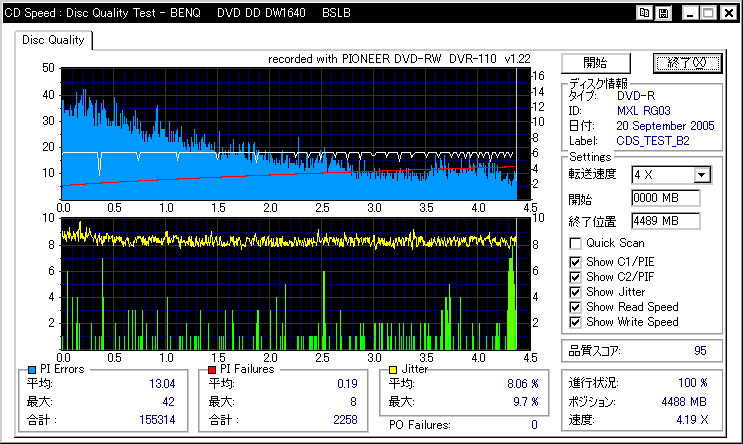Viewport: 743px width, 444px height.
Task: Click progress value 100 %
Action: [693, 382]
